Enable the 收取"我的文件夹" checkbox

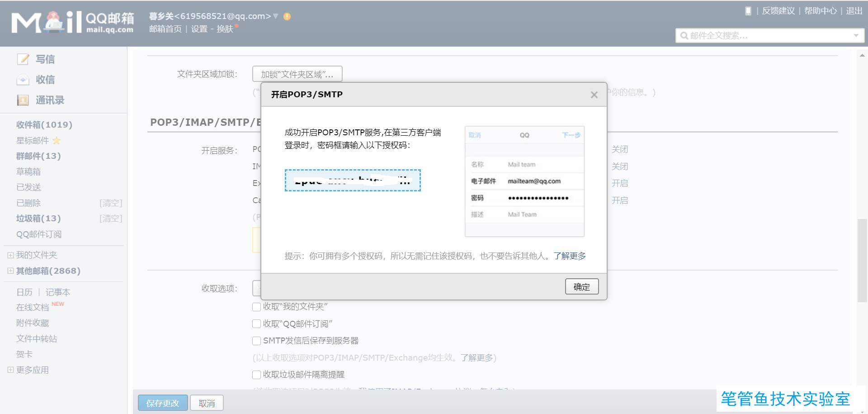(256, 307)
